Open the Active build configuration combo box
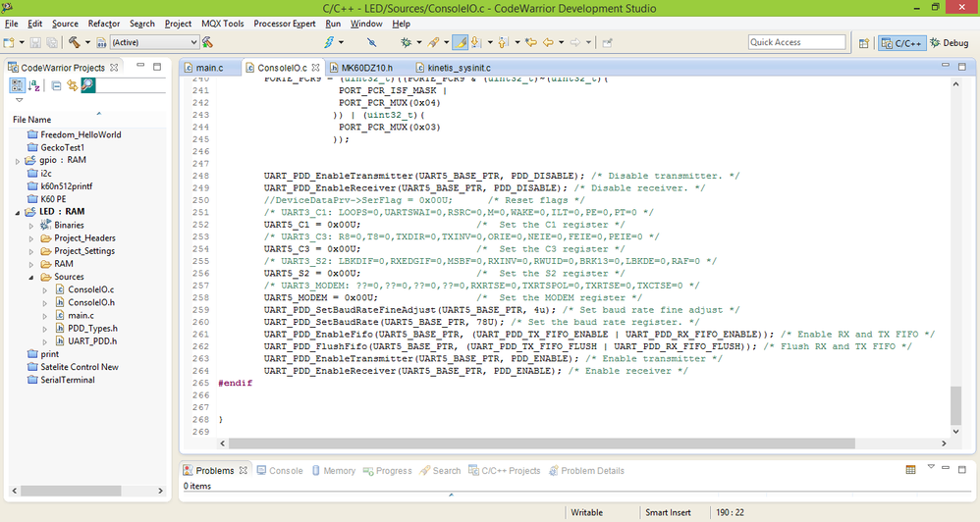 tap(154, 42)
